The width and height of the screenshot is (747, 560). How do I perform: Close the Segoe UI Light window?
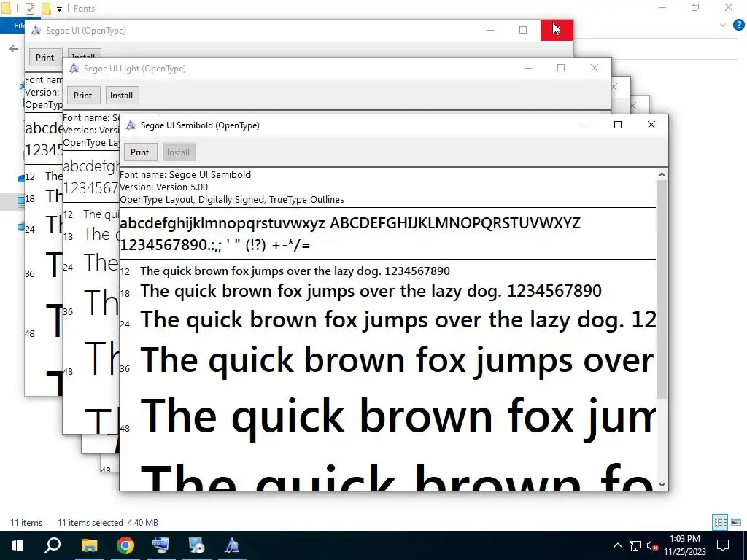click(x=594, y=68)
